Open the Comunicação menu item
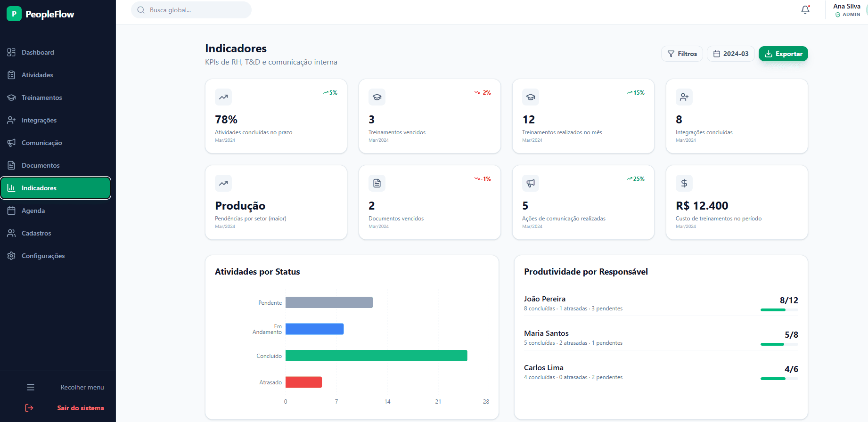The height and width of the screenshot is (422, 868). tap(56, 143)
